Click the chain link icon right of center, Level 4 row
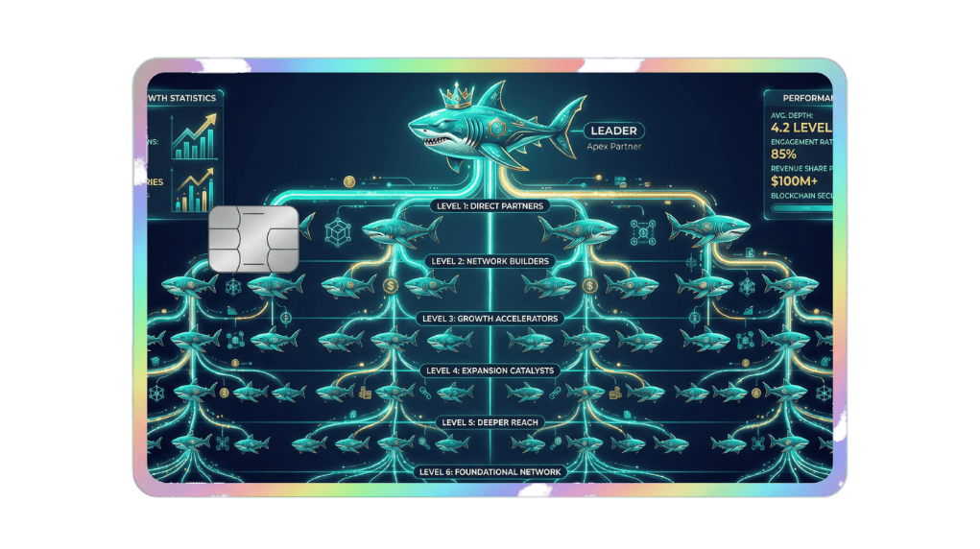The width and height of the screenshot is (980, 549). (555, 393)
